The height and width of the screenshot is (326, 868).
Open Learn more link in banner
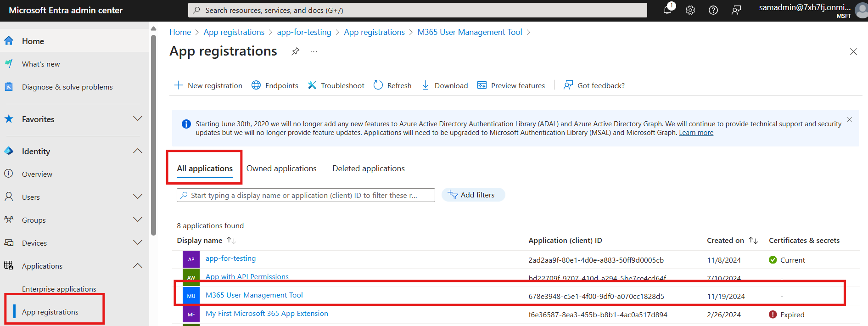click(x=696, y=133)
